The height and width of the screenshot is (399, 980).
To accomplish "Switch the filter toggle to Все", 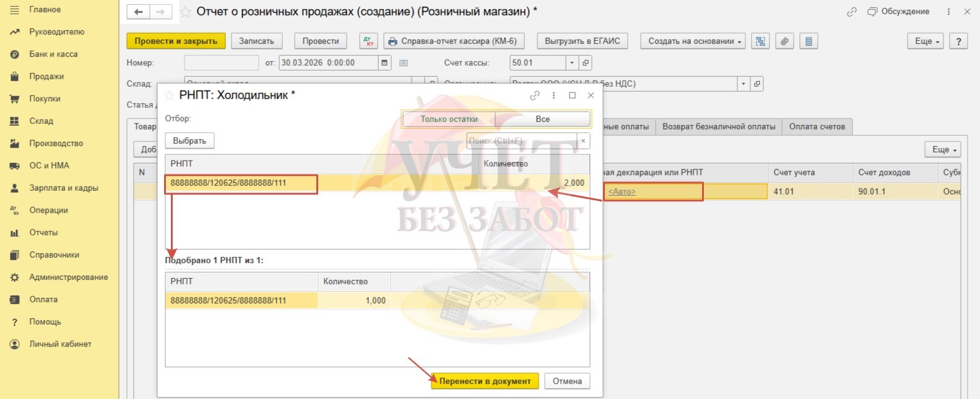I will click(x=542, y=119).
